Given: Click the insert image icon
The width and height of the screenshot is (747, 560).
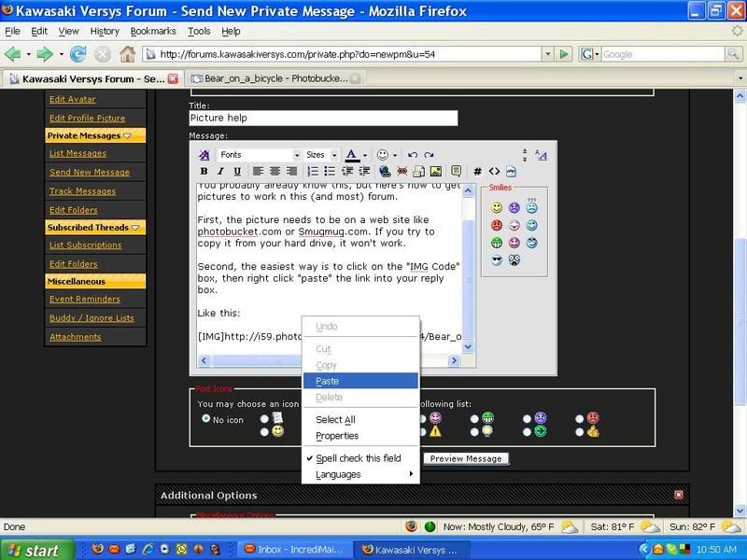Looking at the screenshot, I should point(435,172).
